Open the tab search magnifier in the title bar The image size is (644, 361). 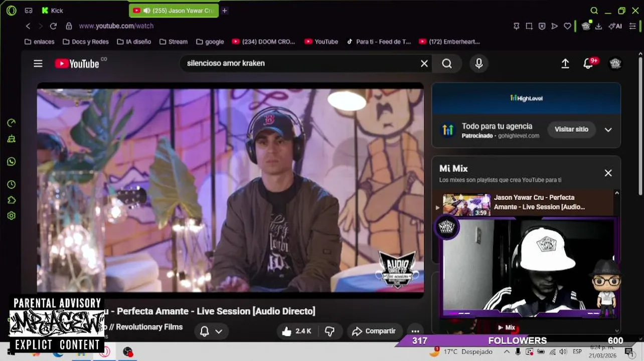click(594, 11)
